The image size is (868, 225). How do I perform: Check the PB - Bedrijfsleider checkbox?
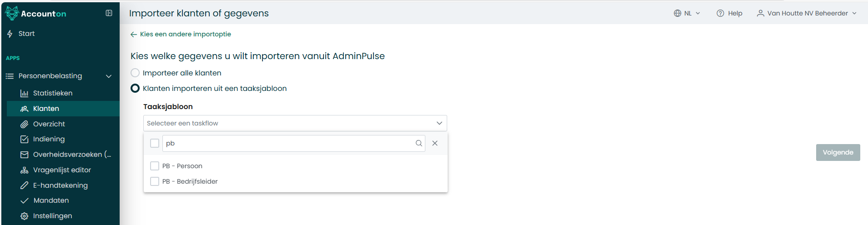point(155,181)
